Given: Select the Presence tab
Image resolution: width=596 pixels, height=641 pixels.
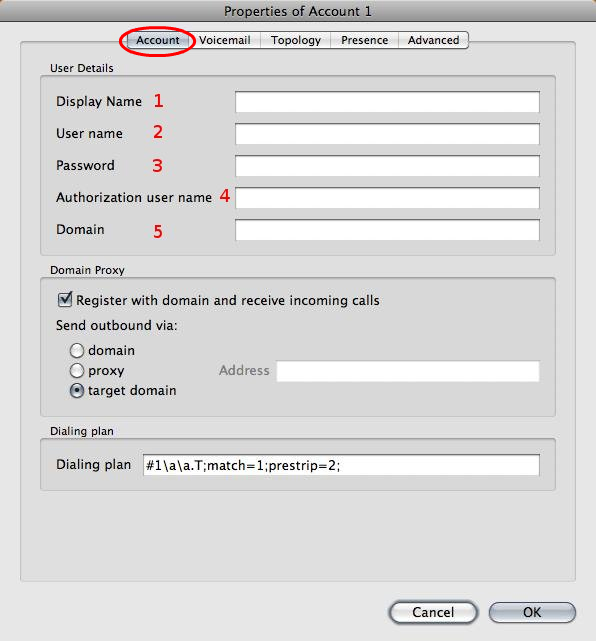Looking at the screenshot, I should click(364, 40).
